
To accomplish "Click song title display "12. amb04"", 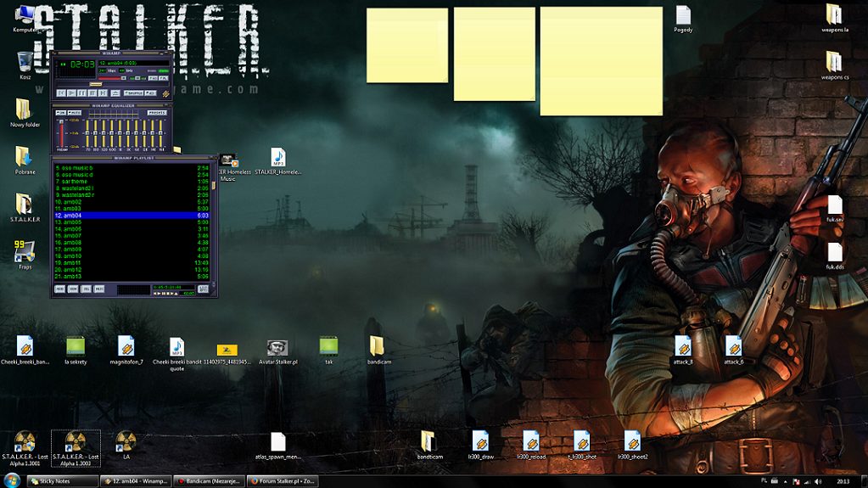I will (x=134, y=63).
